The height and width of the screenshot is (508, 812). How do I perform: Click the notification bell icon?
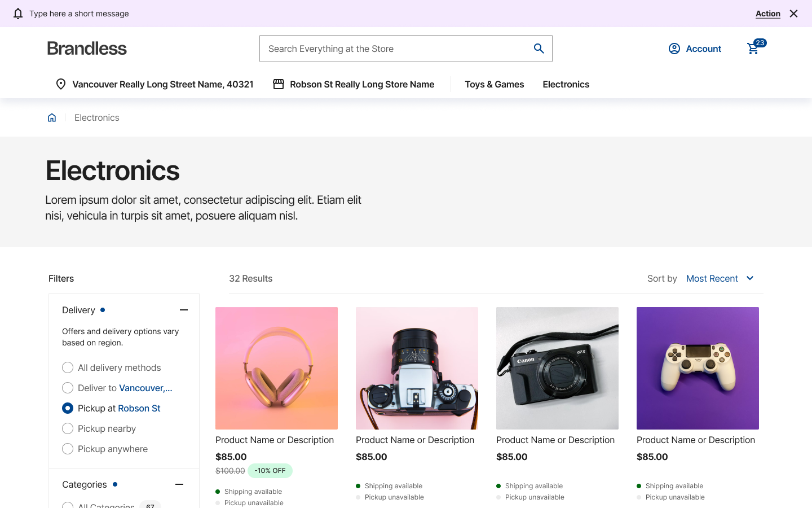(18, 14)
